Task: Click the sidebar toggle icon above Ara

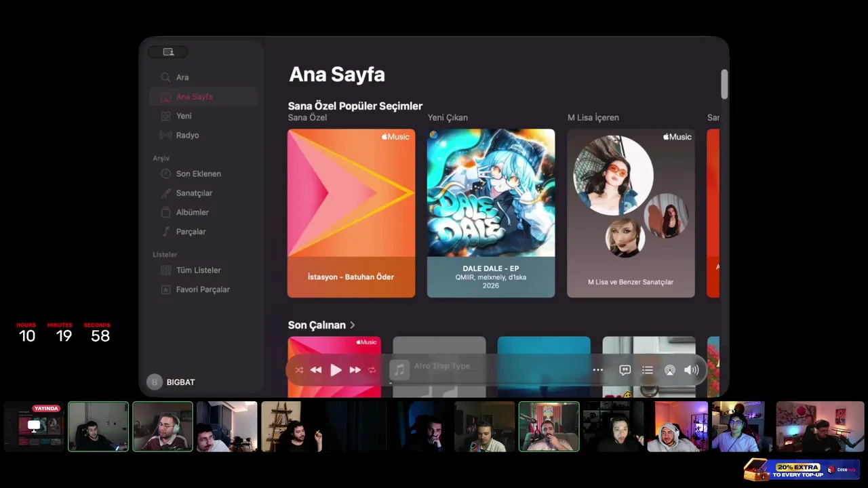Action: (x=168, y=52)
